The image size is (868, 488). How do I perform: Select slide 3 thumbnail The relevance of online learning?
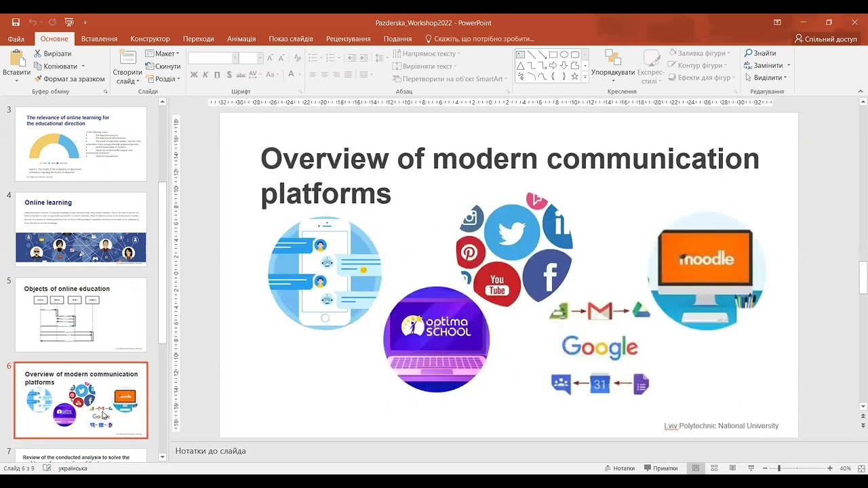(x=81, y=144)
